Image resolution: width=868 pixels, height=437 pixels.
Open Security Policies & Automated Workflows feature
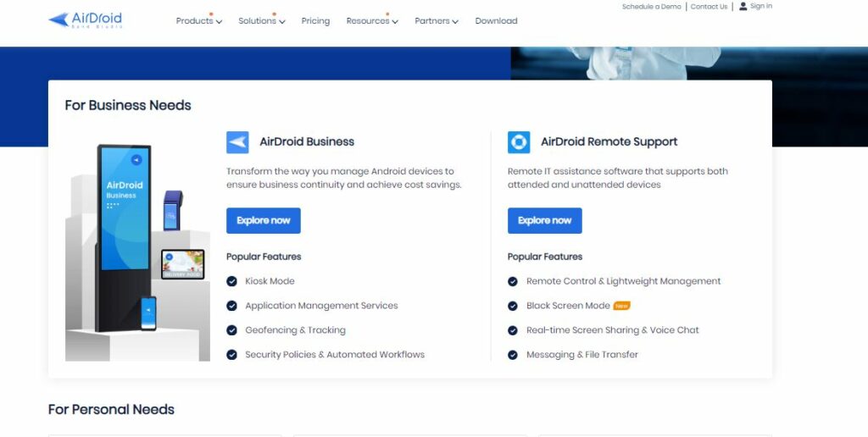(x=335, y=355)
